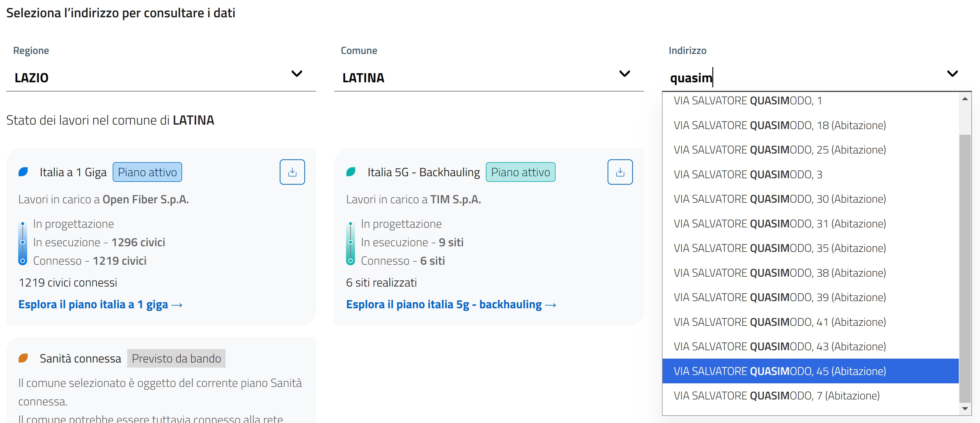Image resolution: width=980 pixels, height=423 pixels.
Task: Collapse the Indirizzo dropdown chevron
Action: coord(952,73)
